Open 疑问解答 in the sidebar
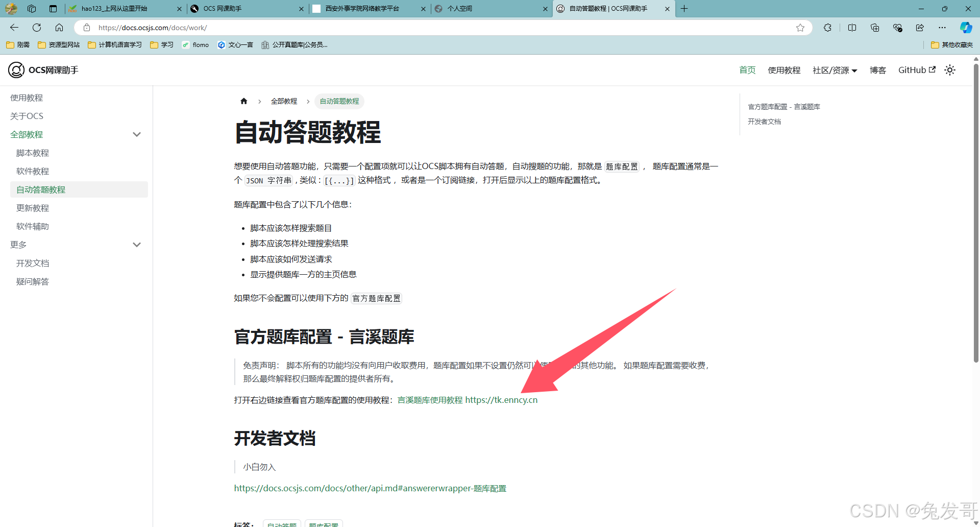Viewport: 980px width, 527px height. (33, 281)
